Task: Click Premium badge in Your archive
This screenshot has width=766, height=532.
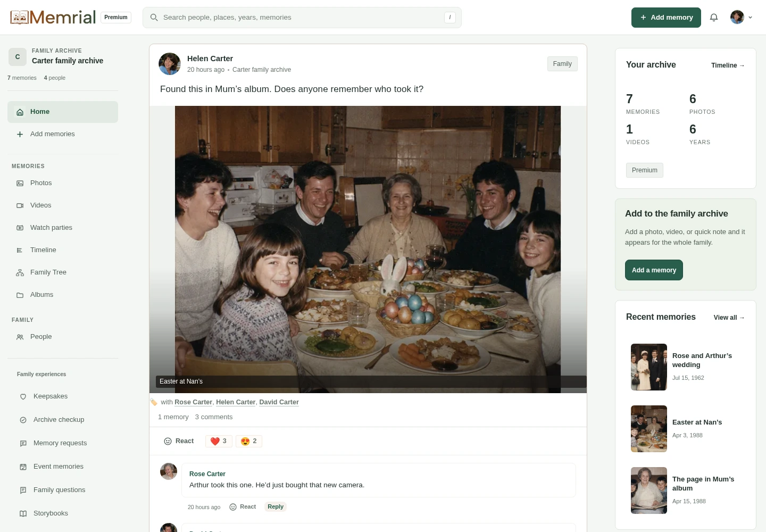Action: pos(645,170)
